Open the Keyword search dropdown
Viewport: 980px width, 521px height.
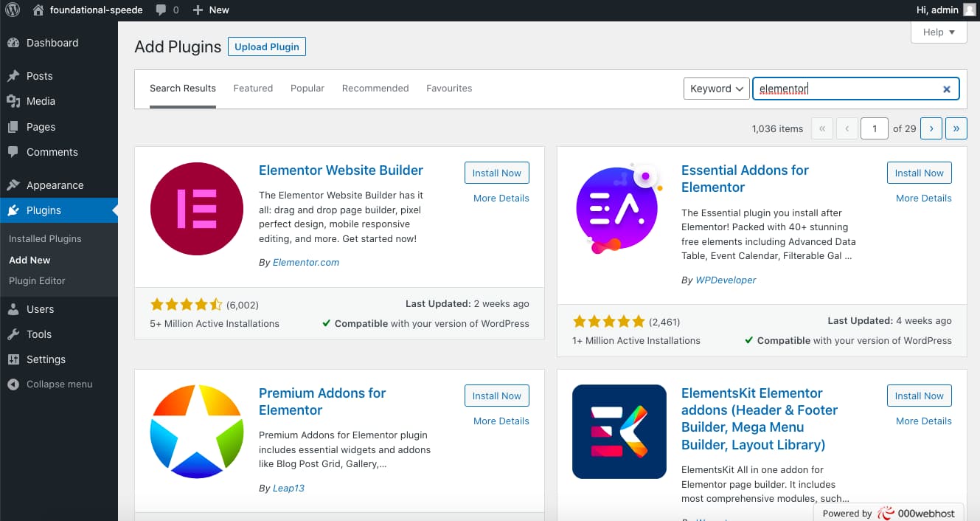pos(715,89)
